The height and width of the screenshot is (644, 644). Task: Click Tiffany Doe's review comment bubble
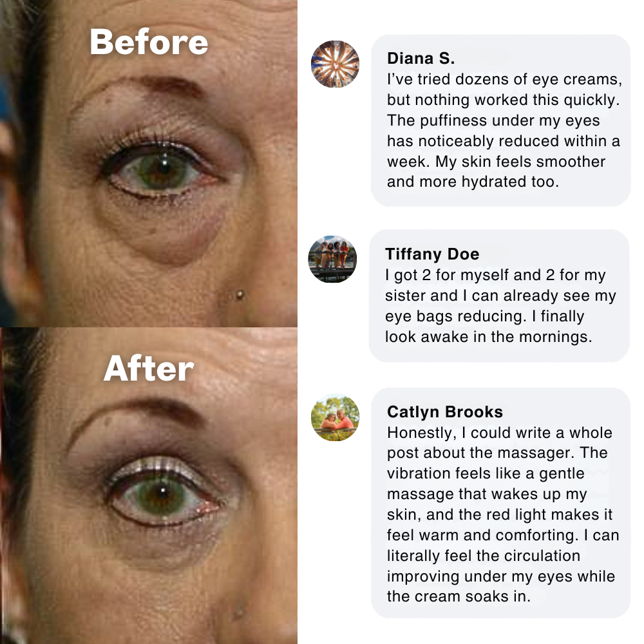coord(499,296)
